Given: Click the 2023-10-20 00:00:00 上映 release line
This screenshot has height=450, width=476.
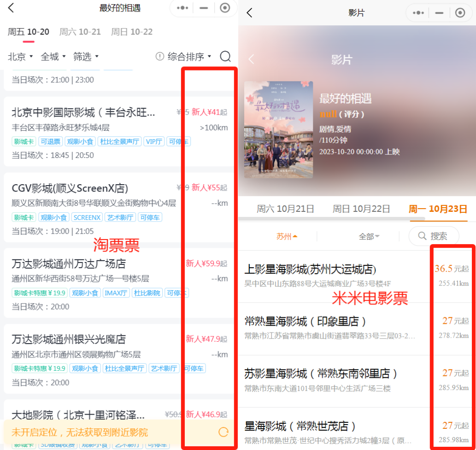Looking at the screenshot, I should click(359, 152).
